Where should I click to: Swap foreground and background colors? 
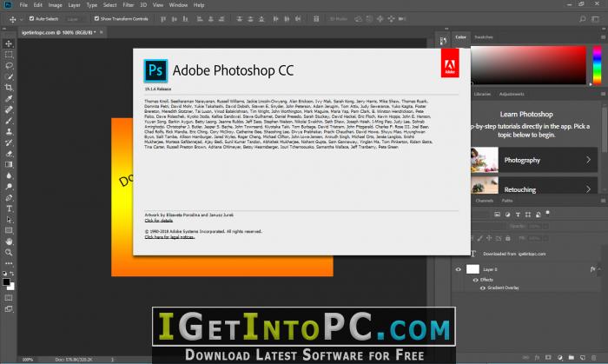point(12,274)
